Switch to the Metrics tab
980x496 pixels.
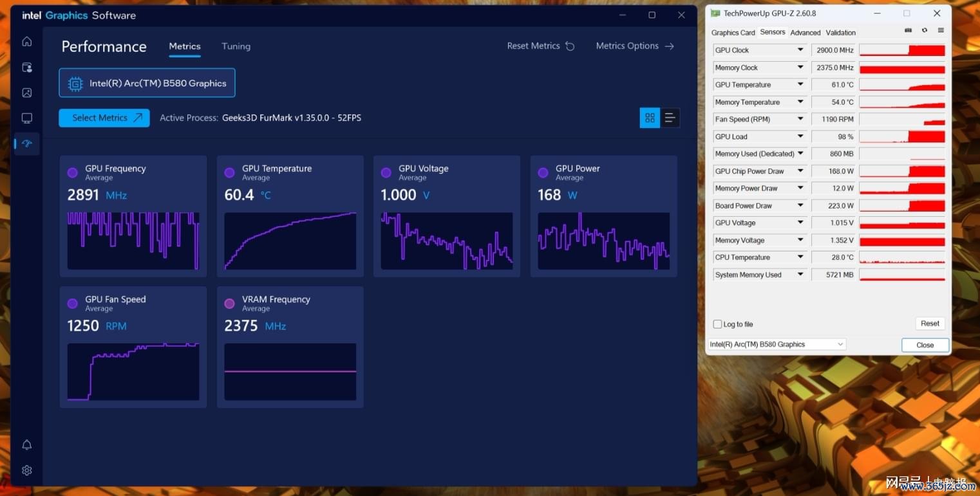[185, 46]
